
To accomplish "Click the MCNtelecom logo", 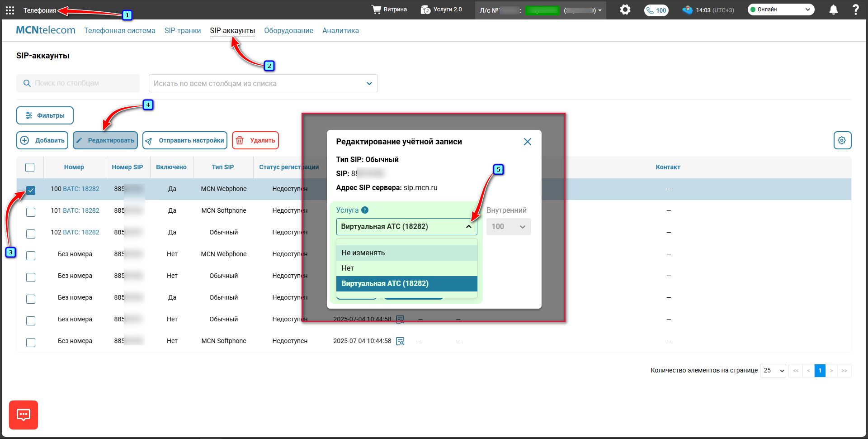I will click(x=46, y=30).
